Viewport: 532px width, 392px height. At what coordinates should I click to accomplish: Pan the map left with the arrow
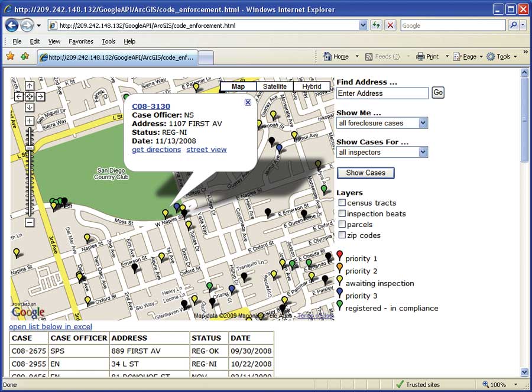coord(19,97)
